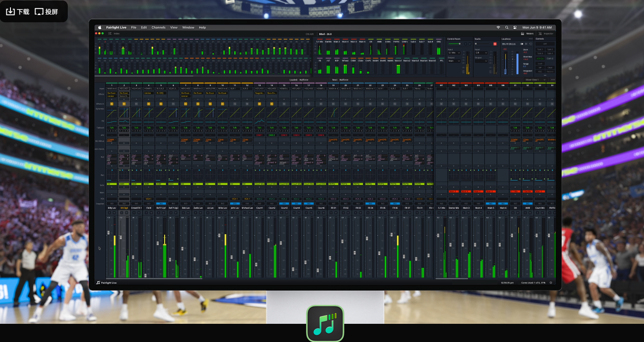Click the Meters panel icon
Viewport: 644px width, 342px height.
pos(522,34)
